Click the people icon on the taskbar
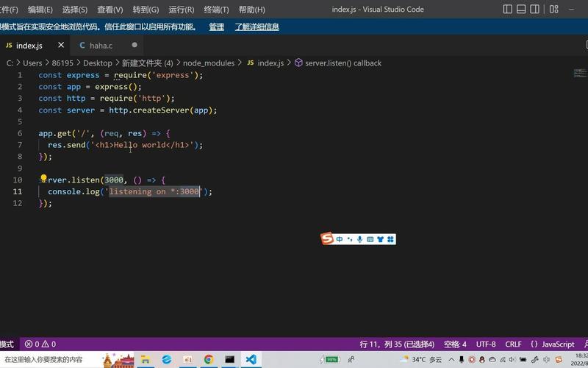588x368 pixels. [x=351, y=359]
